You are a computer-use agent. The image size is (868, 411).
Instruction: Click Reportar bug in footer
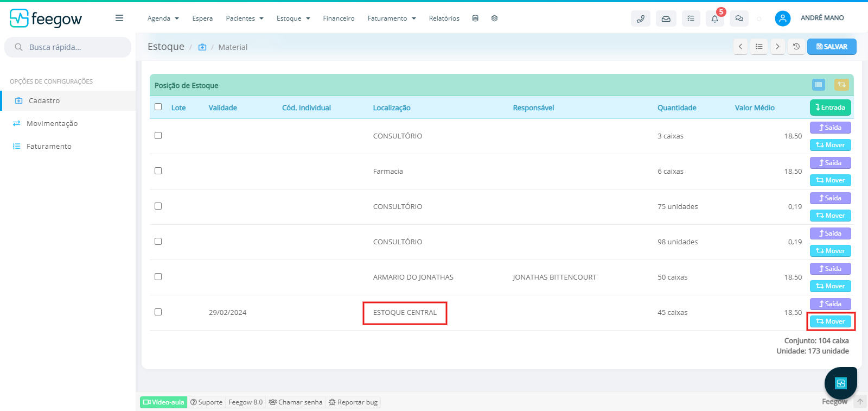coord(353,402)
